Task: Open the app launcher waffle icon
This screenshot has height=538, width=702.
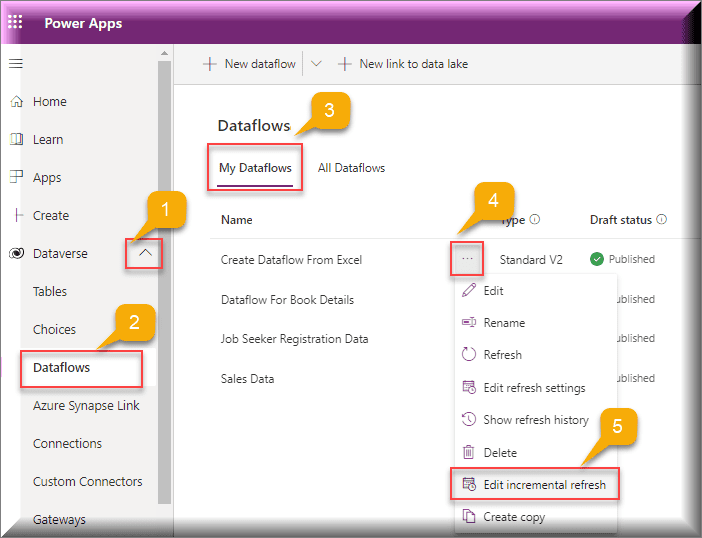Action: pyautogui.click(x=15, y=22)
